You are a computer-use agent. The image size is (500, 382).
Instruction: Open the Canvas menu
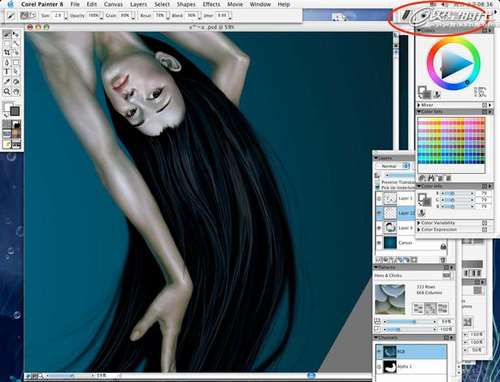tap(113, 4)
